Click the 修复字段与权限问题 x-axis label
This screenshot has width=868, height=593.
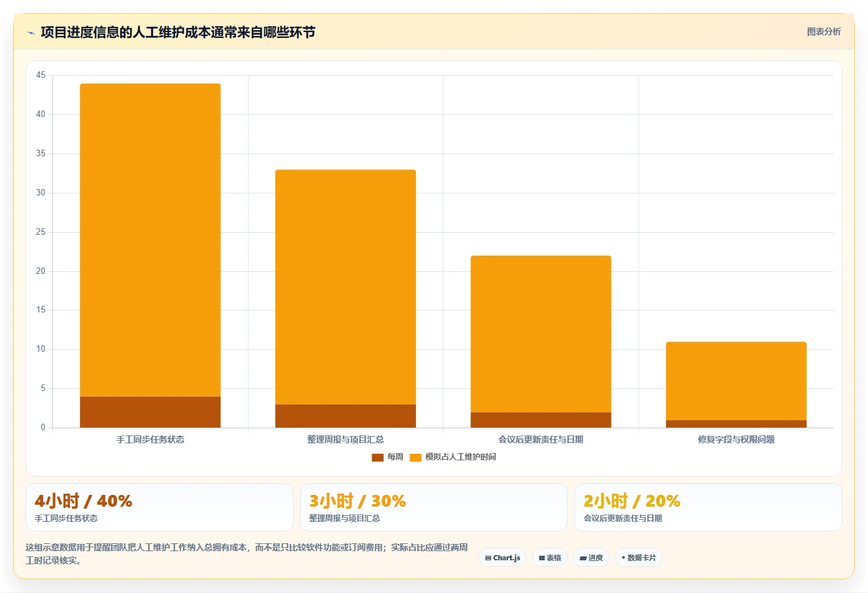coord(736,439)
